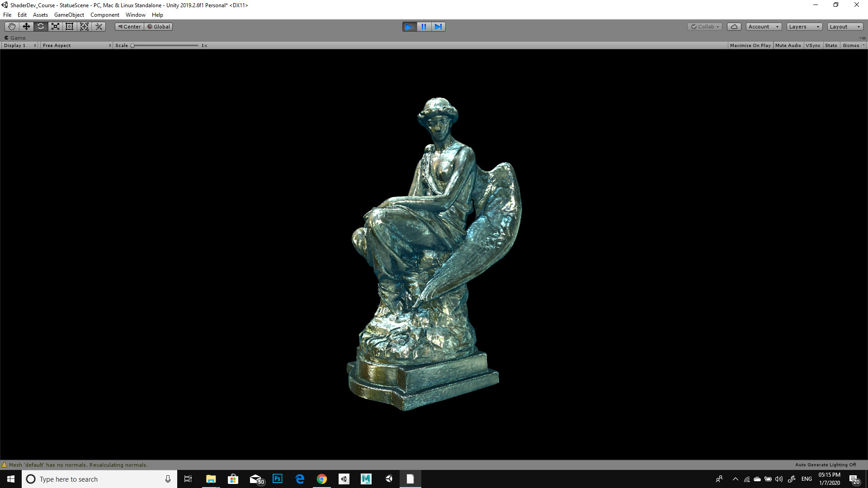Select the Scale tool
The image size is (868, 488).
coord(55,26)
